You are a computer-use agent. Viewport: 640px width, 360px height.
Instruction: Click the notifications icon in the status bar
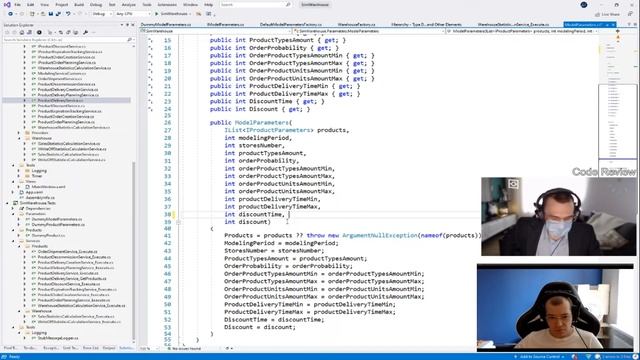coord(635,357)
